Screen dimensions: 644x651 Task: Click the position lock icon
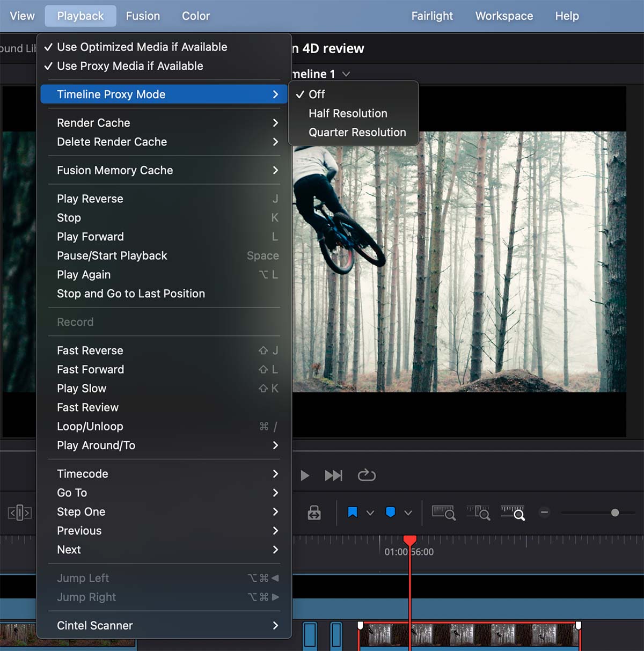[x=314, y=513]
